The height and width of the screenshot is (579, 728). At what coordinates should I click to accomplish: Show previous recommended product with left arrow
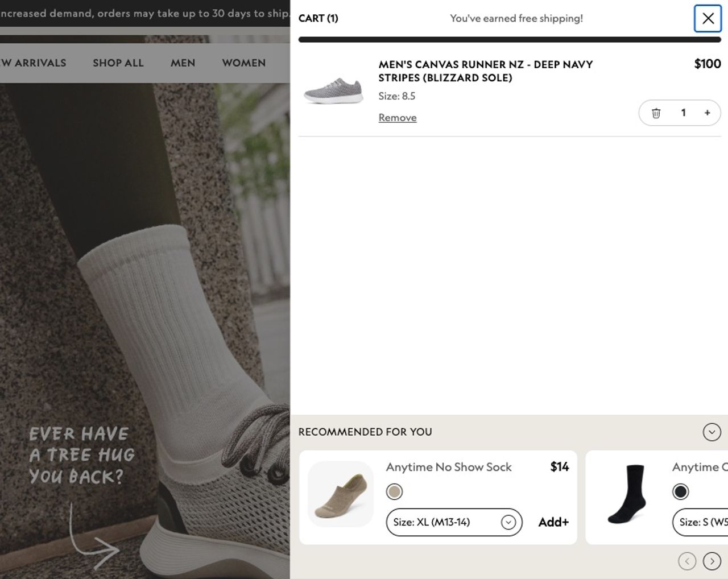pos(687,561)
